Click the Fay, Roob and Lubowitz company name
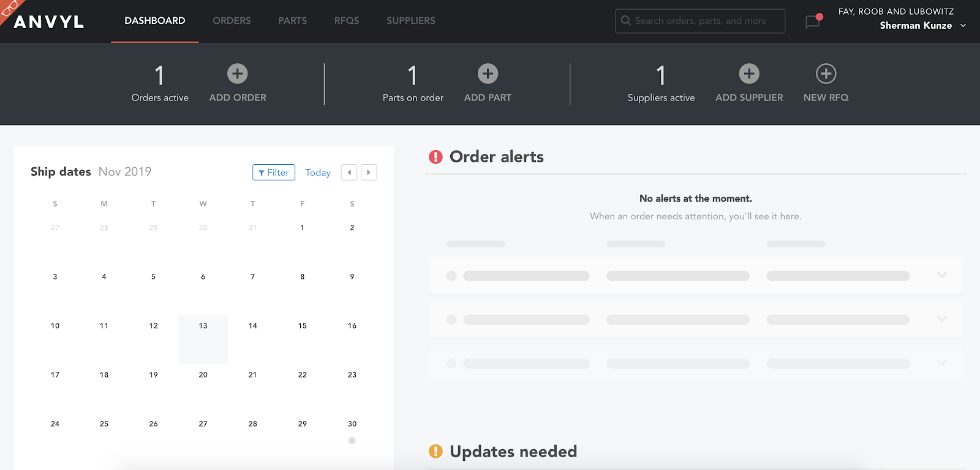 point(896,12)
